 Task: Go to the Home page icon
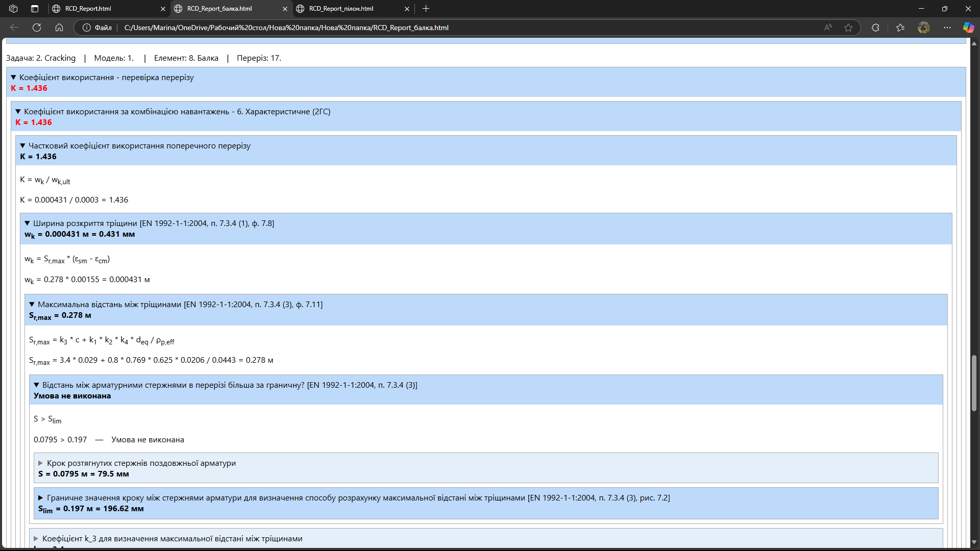pyautogui.click(x=59, y=28)
